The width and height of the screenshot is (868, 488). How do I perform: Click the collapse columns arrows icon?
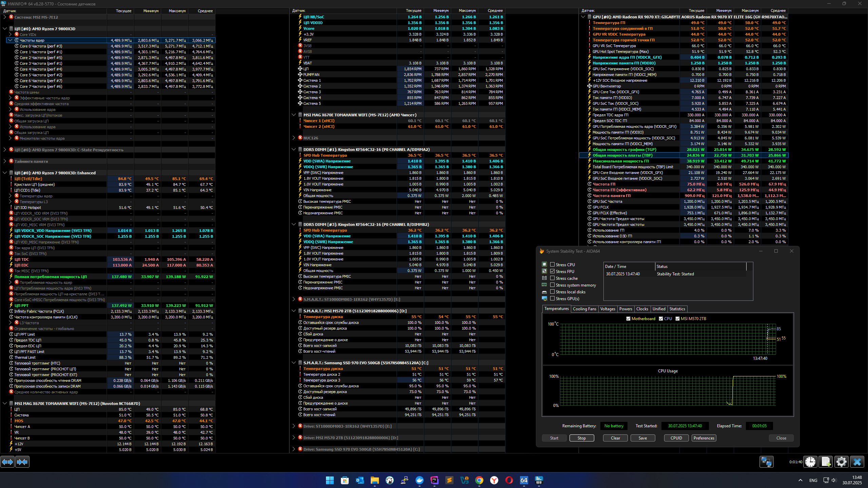(x=22, y=462)
